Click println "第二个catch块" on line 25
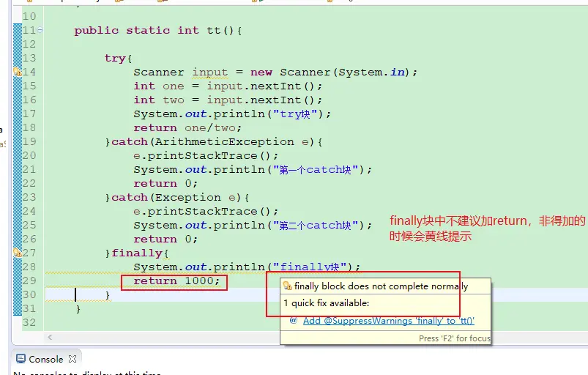 pyautogui.click(x=253, y=225)
